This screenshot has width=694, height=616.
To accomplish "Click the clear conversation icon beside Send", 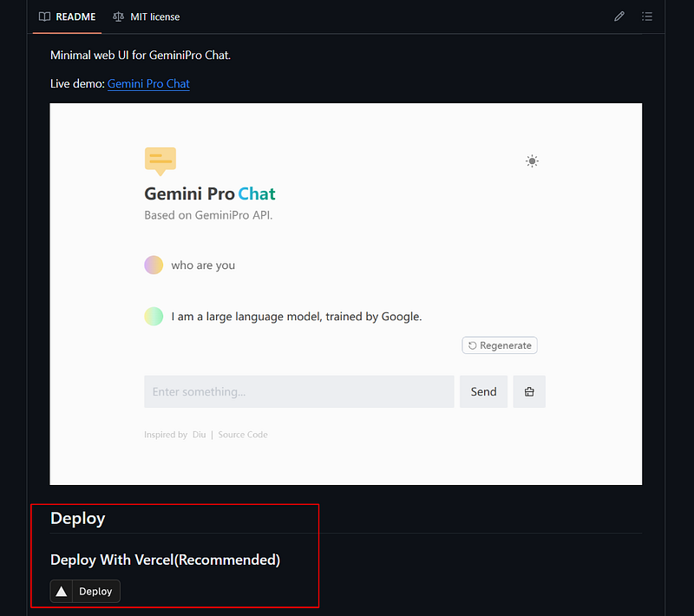I will coord(529,391).
